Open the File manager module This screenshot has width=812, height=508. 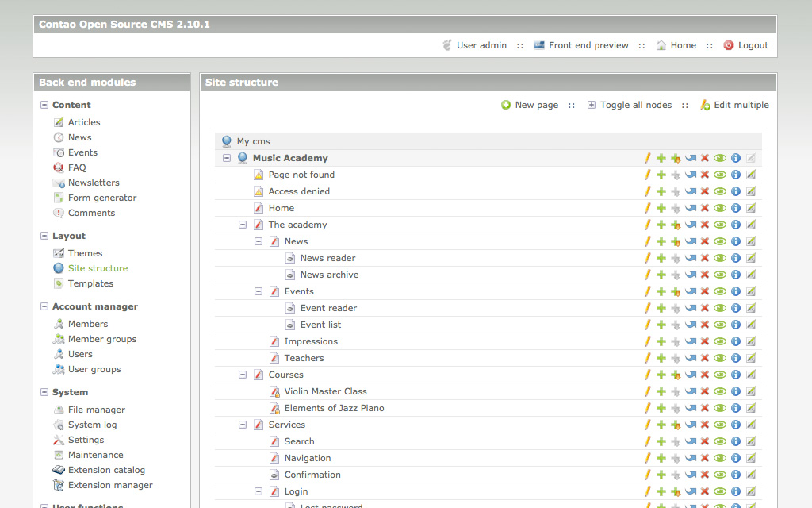pyautogui.click(x=96, y=410)
